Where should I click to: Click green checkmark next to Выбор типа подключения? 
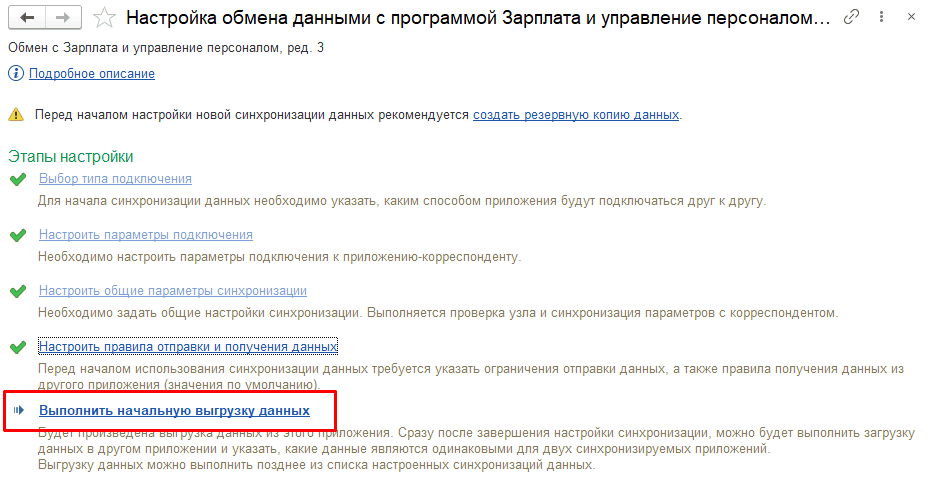[16, 179]
